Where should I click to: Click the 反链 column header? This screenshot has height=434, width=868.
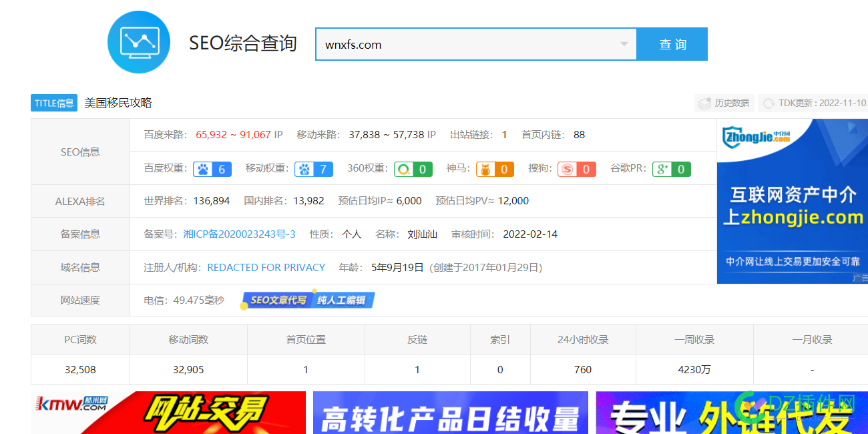coord(417,340)
